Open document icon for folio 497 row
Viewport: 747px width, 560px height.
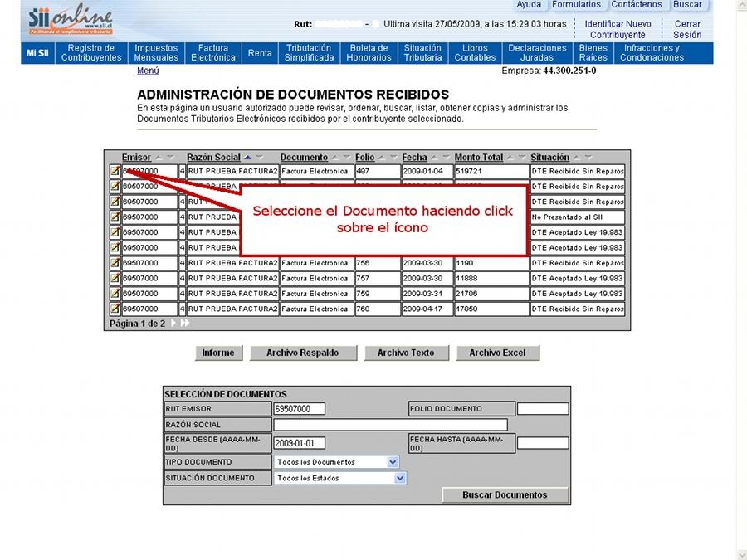[x=115, y=171]
